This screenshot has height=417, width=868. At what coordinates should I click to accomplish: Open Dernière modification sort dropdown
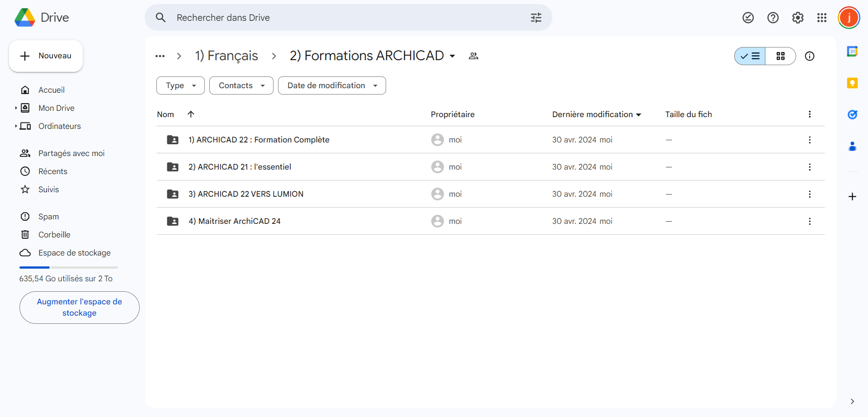(638, 115)
